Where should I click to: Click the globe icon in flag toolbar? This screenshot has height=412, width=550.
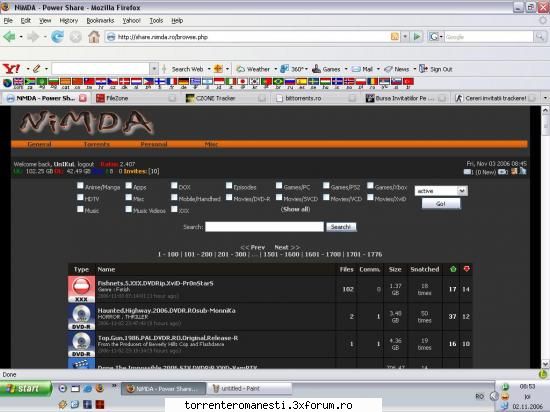click(7, 83)
